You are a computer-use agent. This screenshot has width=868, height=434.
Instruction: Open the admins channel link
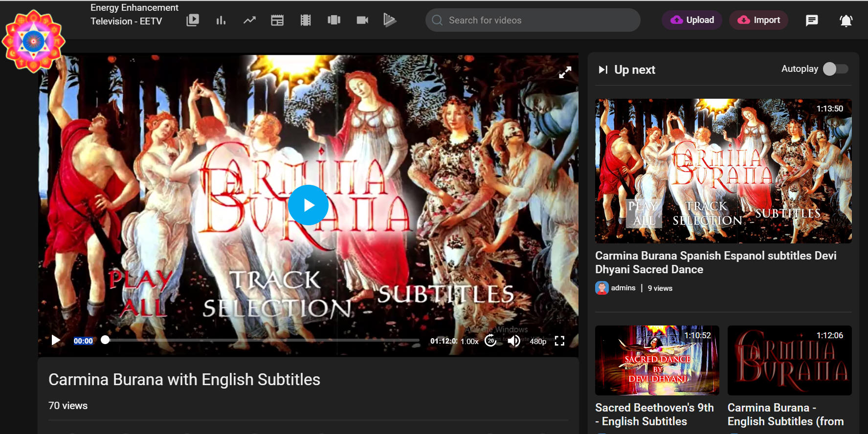(x=623, y=288)
